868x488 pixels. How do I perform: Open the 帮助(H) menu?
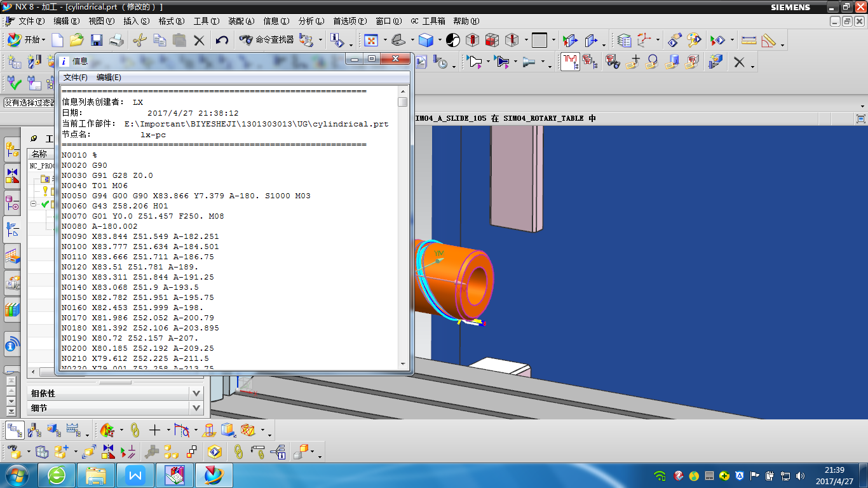tap(466, 21)
